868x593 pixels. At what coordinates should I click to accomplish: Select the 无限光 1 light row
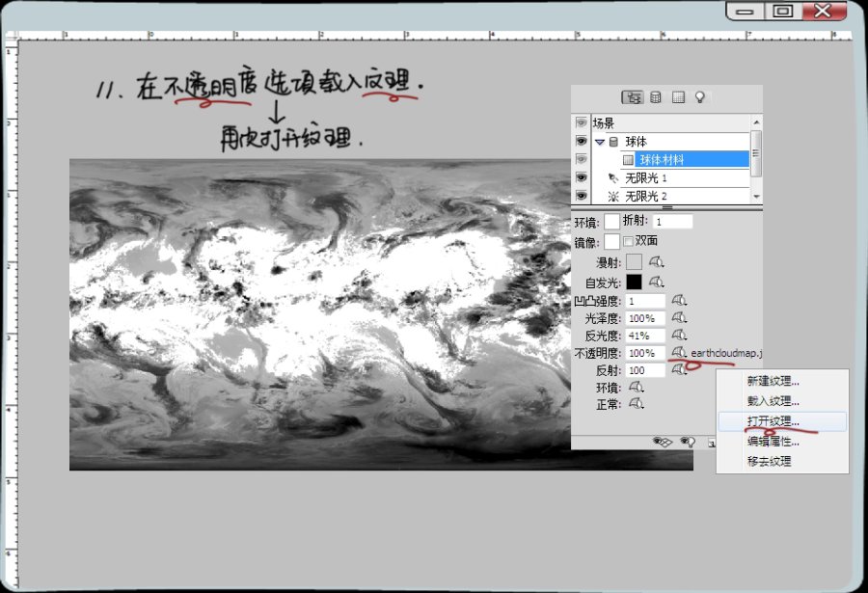pyautogui.click(x=670, y=177)
